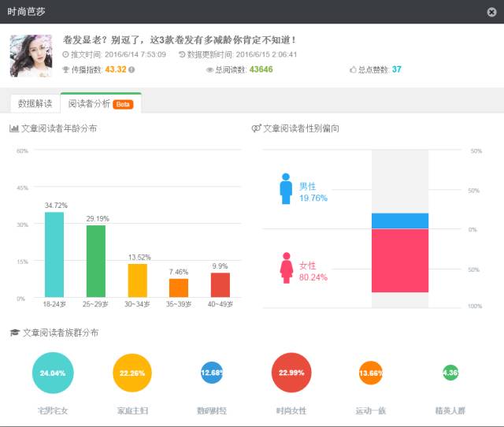
Task: Click the 18-24岁 cyan bar
Action: pyautogui.click(x=54, y=254)
